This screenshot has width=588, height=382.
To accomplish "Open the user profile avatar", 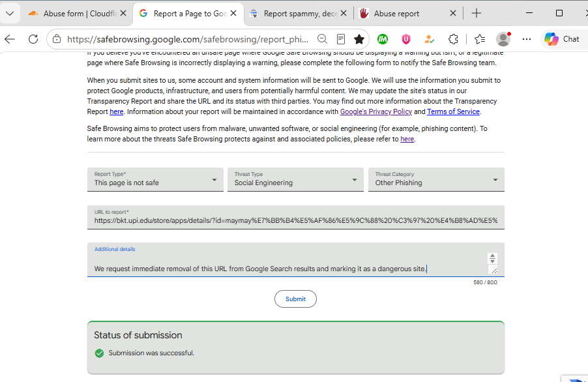I will tap(503, 39).
